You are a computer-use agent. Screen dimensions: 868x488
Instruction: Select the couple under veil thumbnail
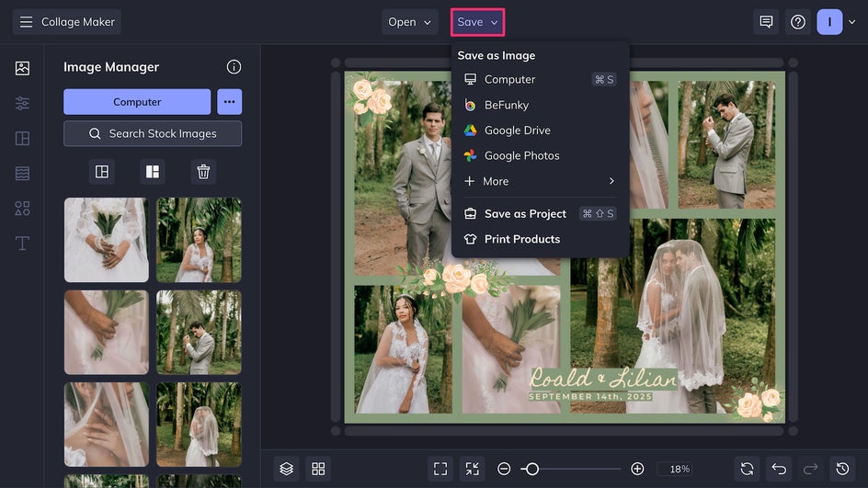(199, 425)
